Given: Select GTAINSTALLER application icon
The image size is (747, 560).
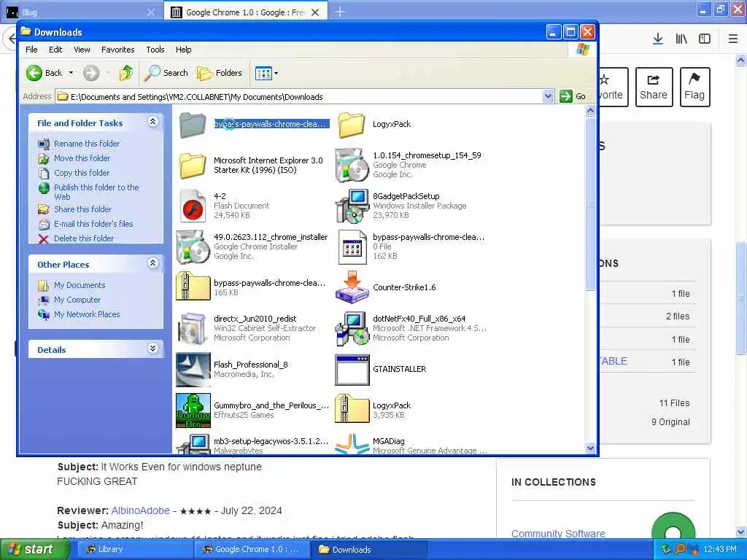Looking at the screenshot, I should click(x=352, y=369).
